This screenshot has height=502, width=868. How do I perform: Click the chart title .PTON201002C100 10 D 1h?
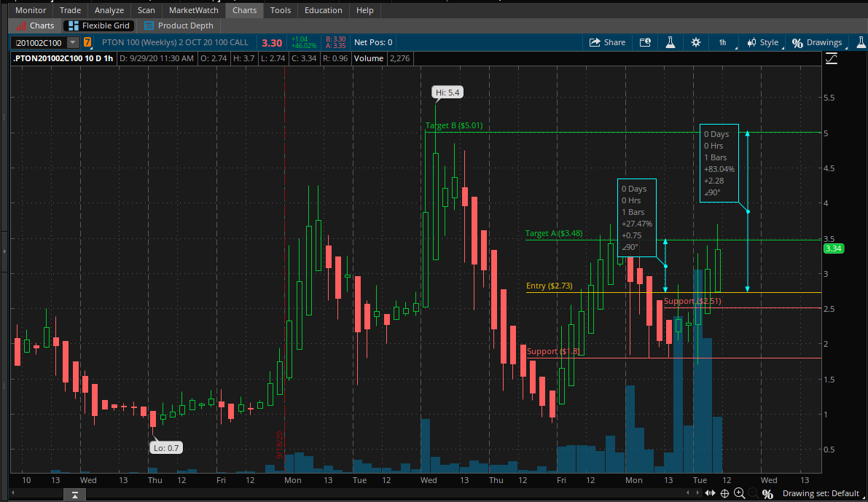[x=63, y=58]
